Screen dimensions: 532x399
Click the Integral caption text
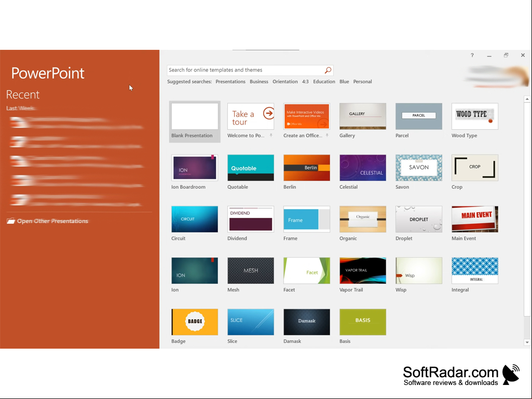460,290
